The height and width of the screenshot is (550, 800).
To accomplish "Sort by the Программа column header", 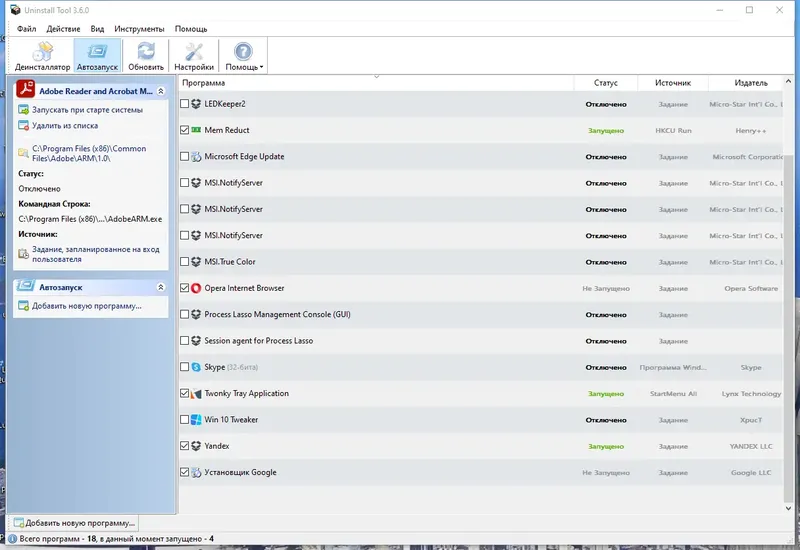I will [376, 83].
